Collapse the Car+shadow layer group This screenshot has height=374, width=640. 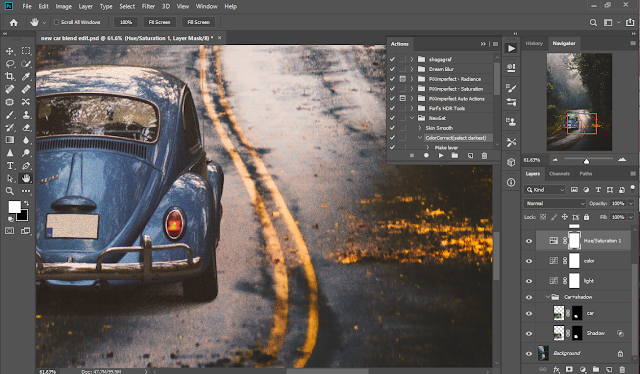point(548,297)
